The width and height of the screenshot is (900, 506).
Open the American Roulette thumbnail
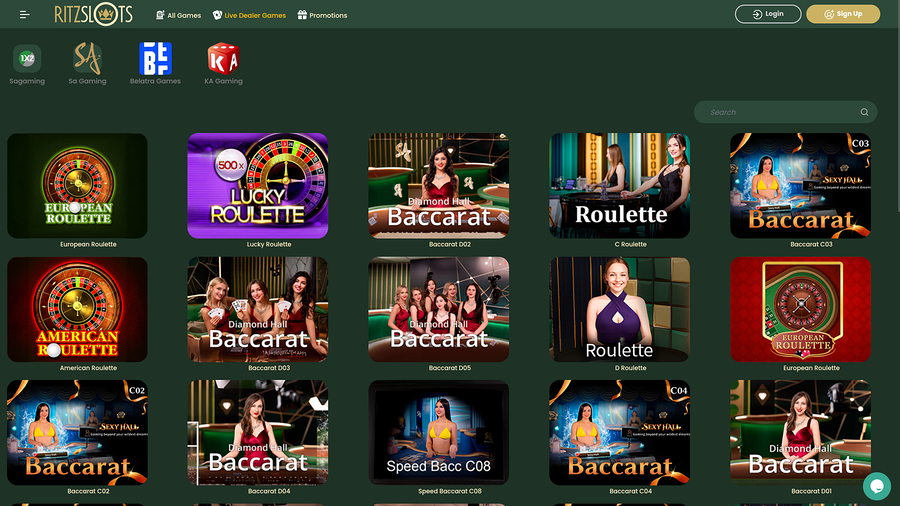(x=77, y=309)
